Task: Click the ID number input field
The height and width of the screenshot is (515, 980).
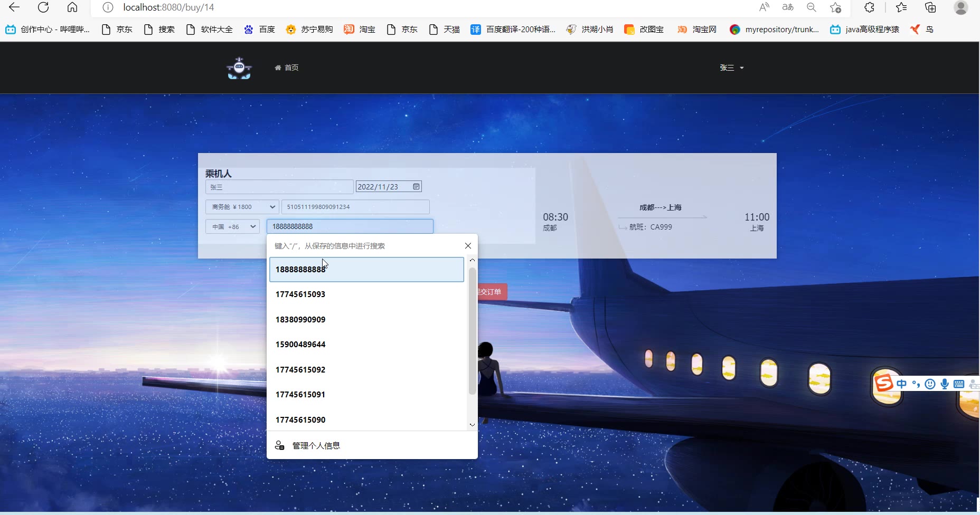Action: (355, 207)
